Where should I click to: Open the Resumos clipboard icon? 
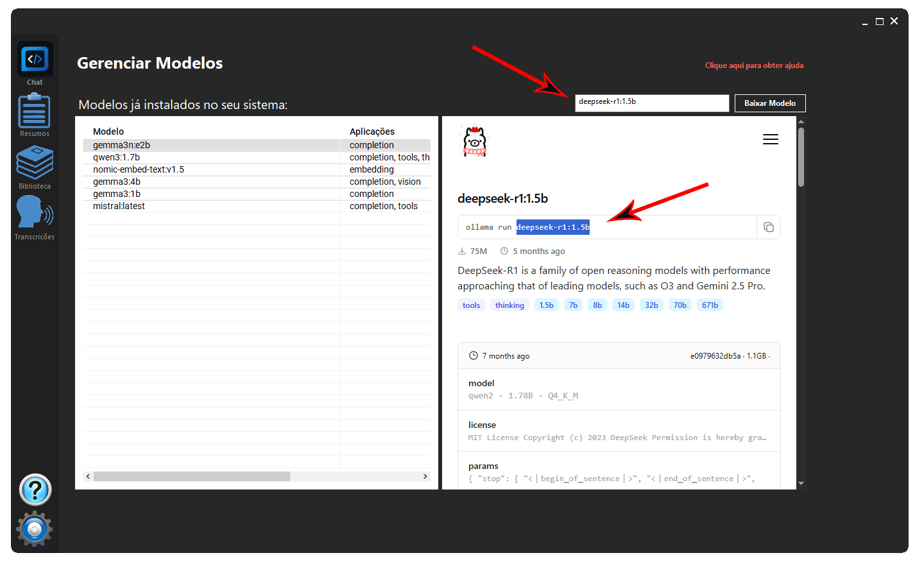pyautogui.click(x=35, y=112)
